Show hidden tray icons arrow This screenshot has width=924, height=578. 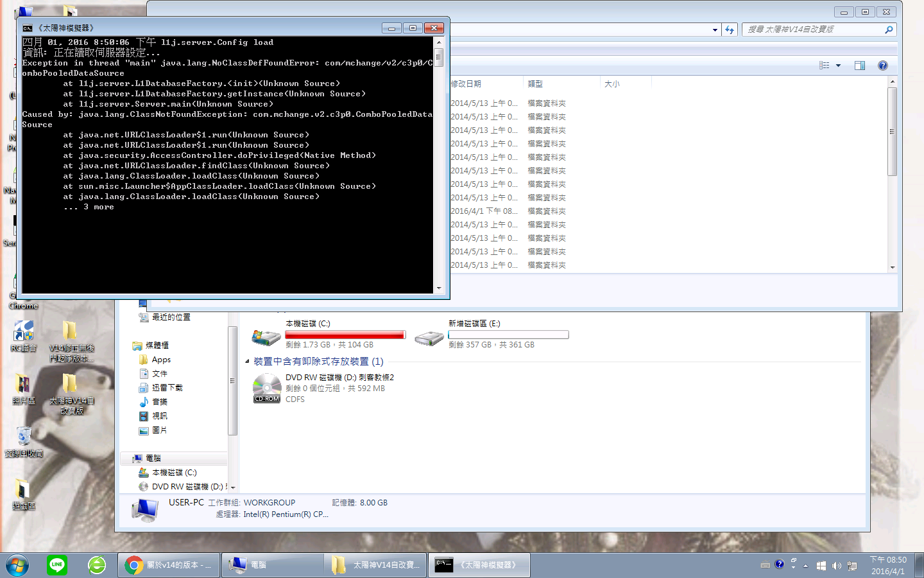pos(805,566)
